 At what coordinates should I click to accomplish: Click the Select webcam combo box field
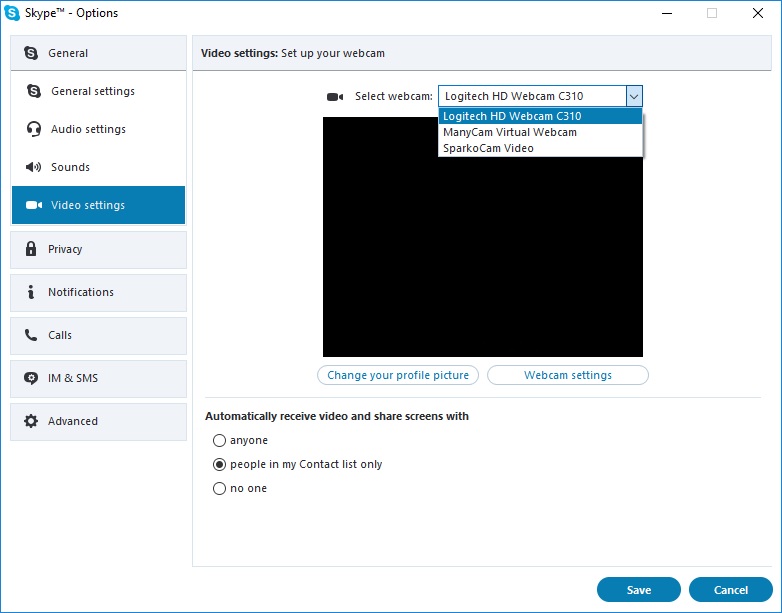pos(541,96)
